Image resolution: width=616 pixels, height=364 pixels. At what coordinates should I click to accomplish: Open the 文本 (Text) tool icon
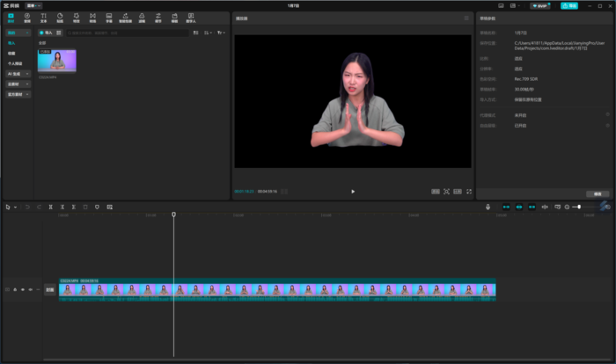[x=43, y=18]
